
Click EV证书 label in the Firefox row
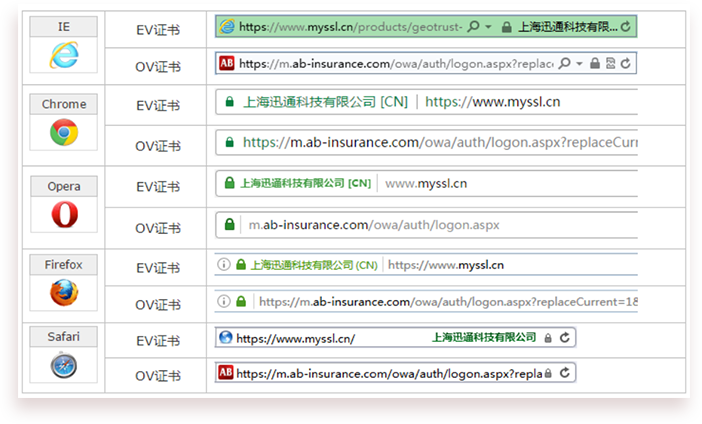point(158,268)
